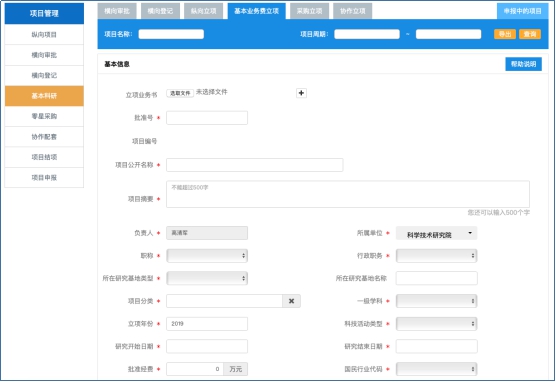Focus the 项目周期 start date field
Viewport: 556px width, 382px height.
pyautogui.click(x=367, y=34)
